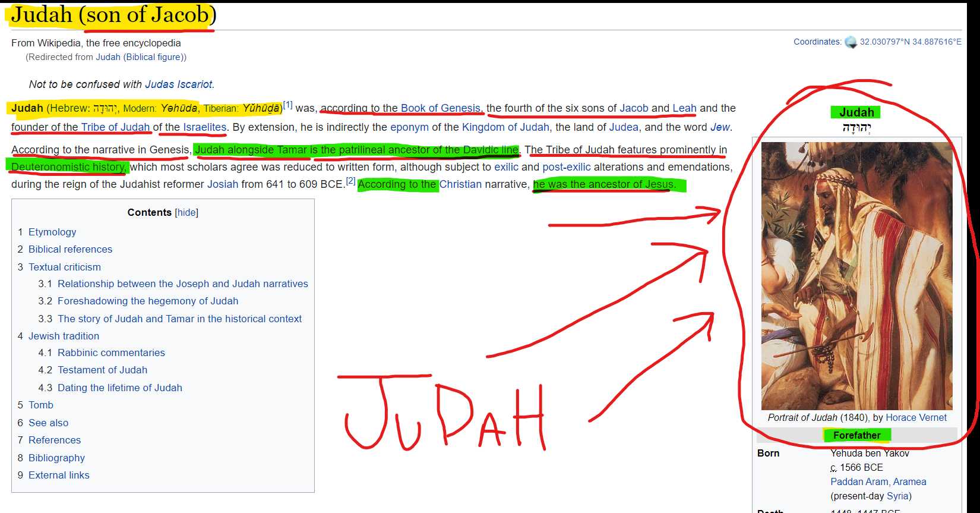This screenshot has height=513, width=980.
Task: Open the Judas Iscariot link
Action: pyautogui.click(x=179, y=84)
